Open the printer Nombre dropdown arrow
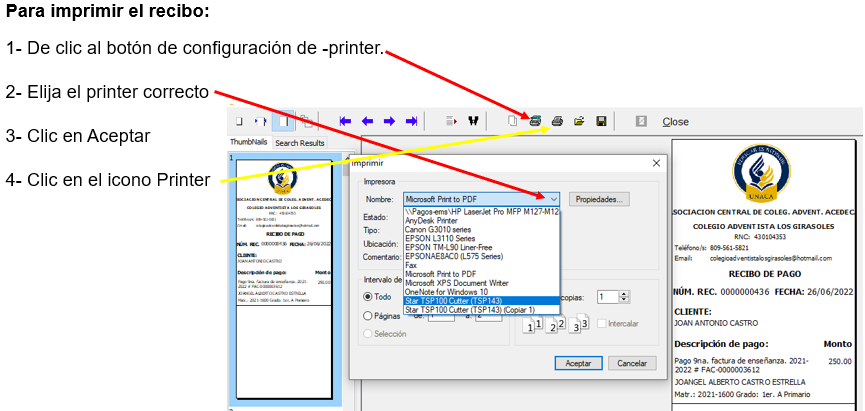The height and width of the screenshot is (411, 865). coord(553,199)
